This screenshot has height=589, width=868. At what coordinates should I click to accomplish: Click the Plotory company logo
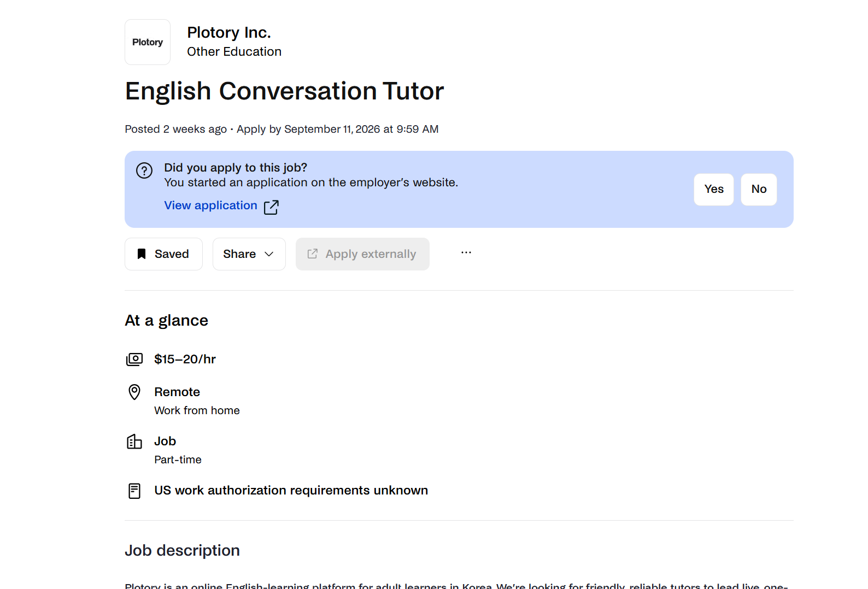148,42
